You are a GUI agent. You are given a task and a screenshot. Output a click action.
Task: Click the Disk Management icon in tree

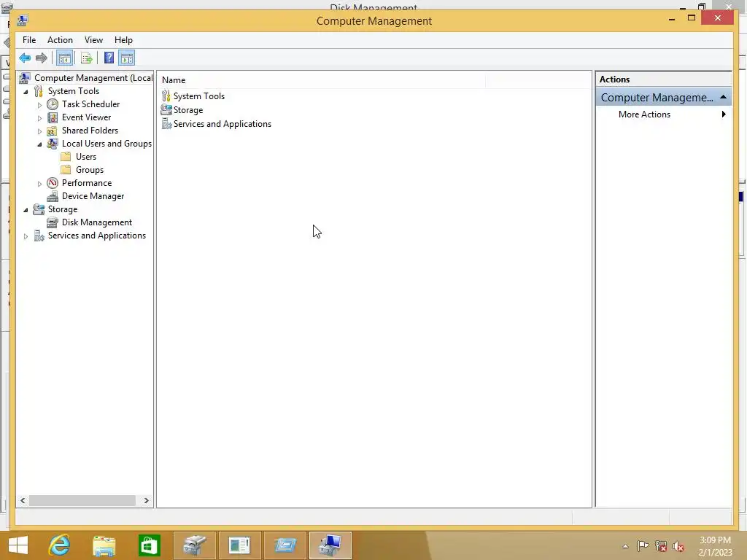click(53, 222)
